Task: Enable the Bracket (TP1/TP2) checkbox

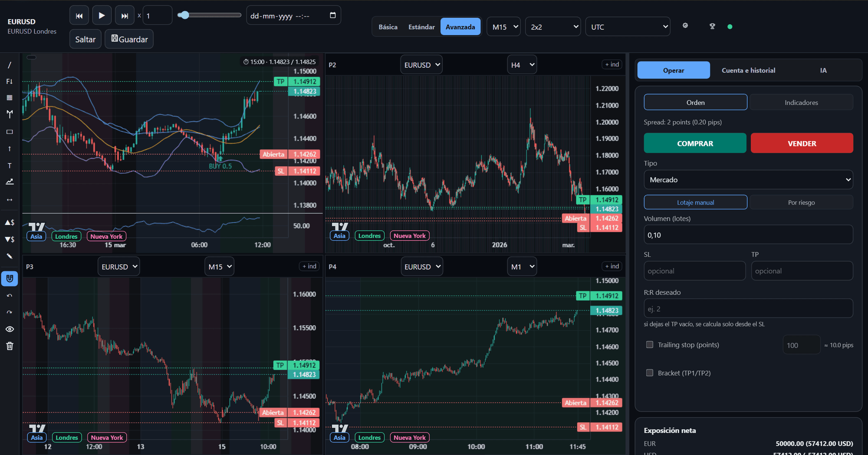Action: [650, 373]
